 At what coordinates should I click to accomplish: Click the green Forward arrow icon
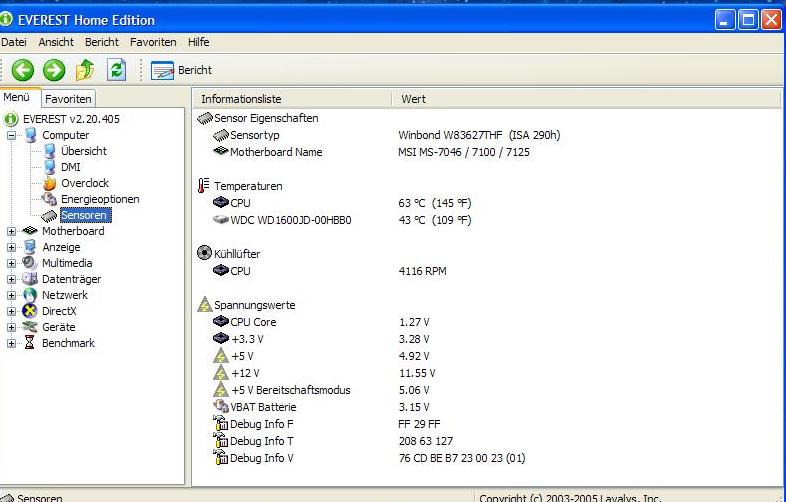[54, 70]
